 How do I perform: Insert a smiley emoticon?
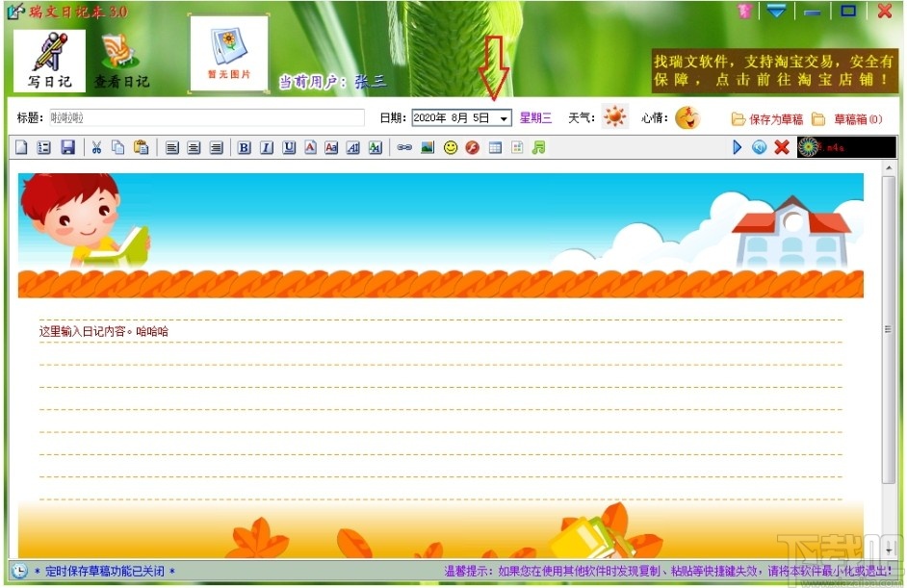tap(450, 147)
